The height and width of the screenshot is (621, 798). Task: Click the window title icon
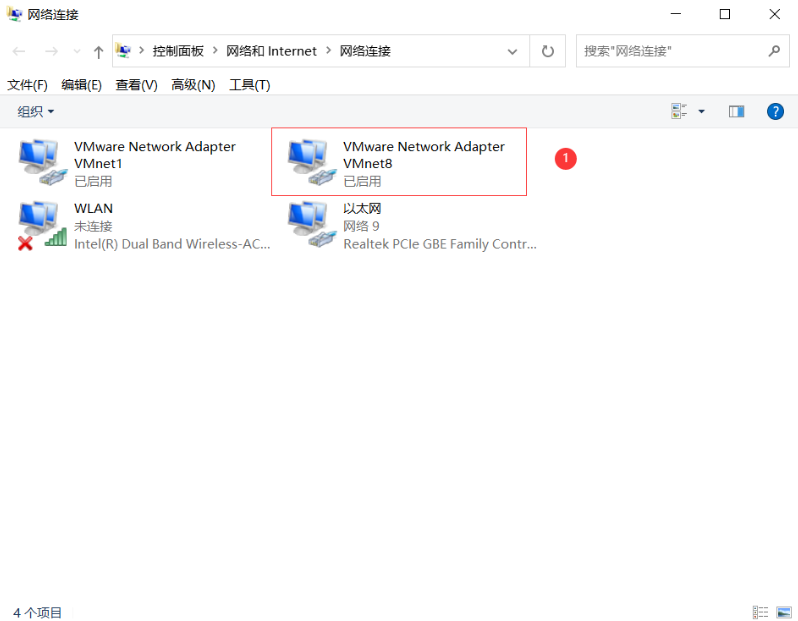14,14
